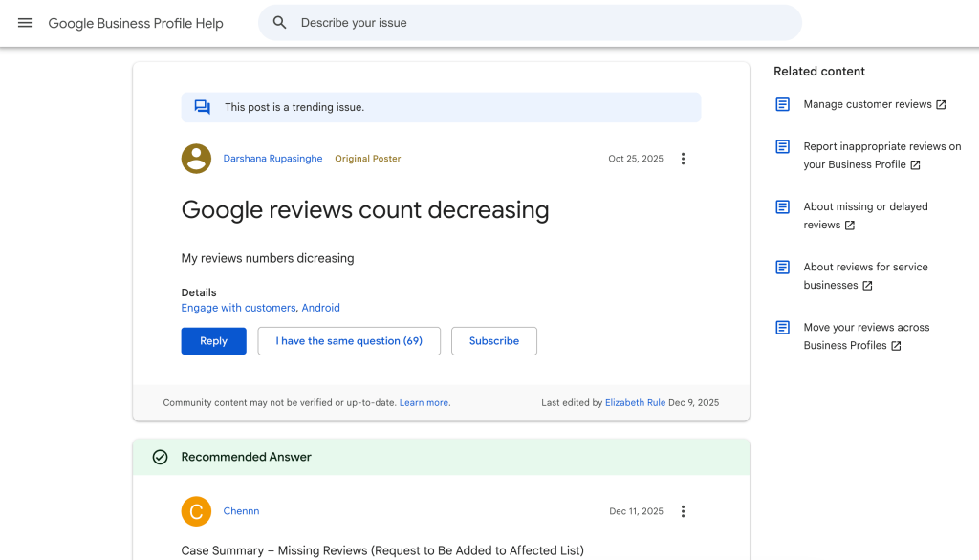Click the search magnifier icon
979x560 pixels.
[279, 22]
